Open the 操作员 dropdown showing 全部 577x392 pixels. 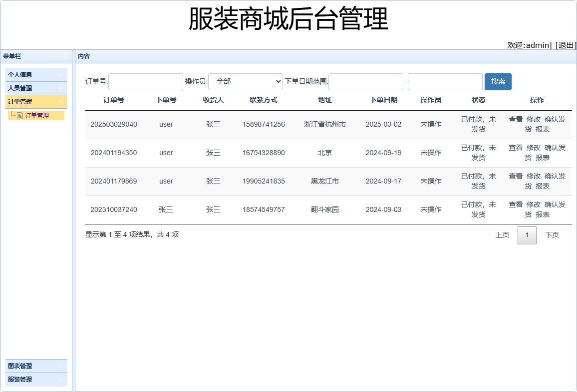click(x=245, y=81)
